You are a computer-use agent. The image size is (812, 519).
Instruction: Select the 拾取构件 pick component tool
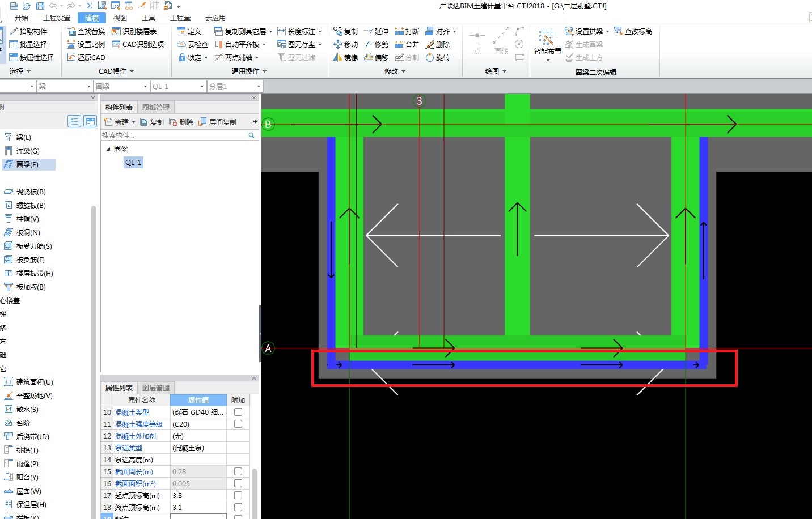[28, 31]
